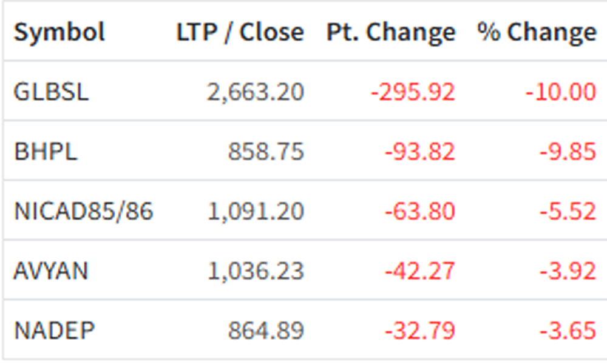
Task: Click the Symbol column header
Action: (59, 32)
